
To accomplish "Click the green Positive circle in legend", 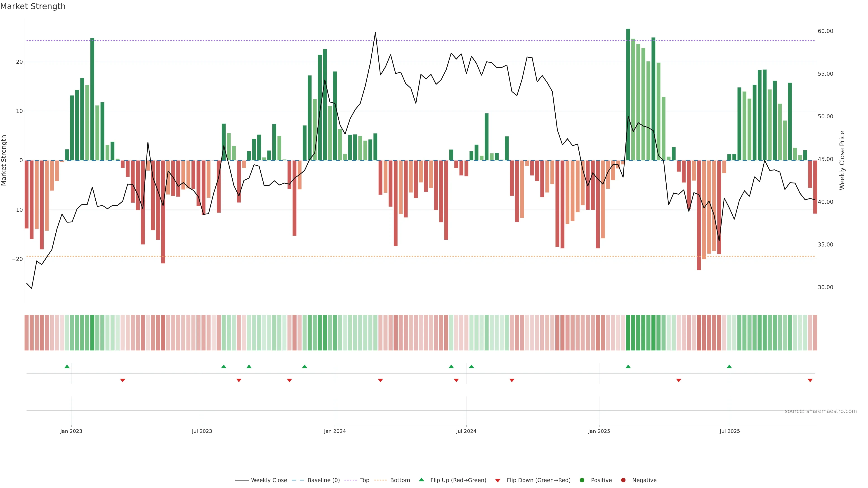I will pyautogui.click(x=582, y=480).
